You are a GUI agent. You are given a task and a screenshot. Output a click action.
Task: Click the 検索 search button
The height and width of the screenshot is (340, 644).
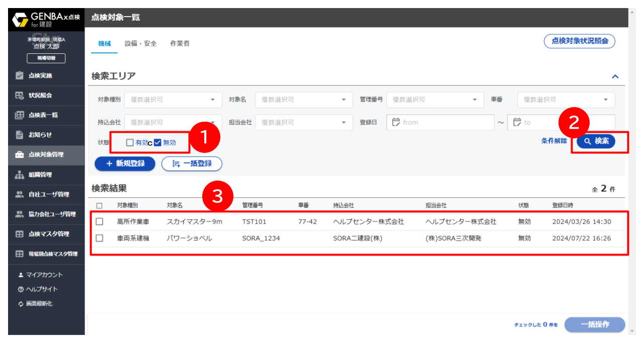point(596,141)
